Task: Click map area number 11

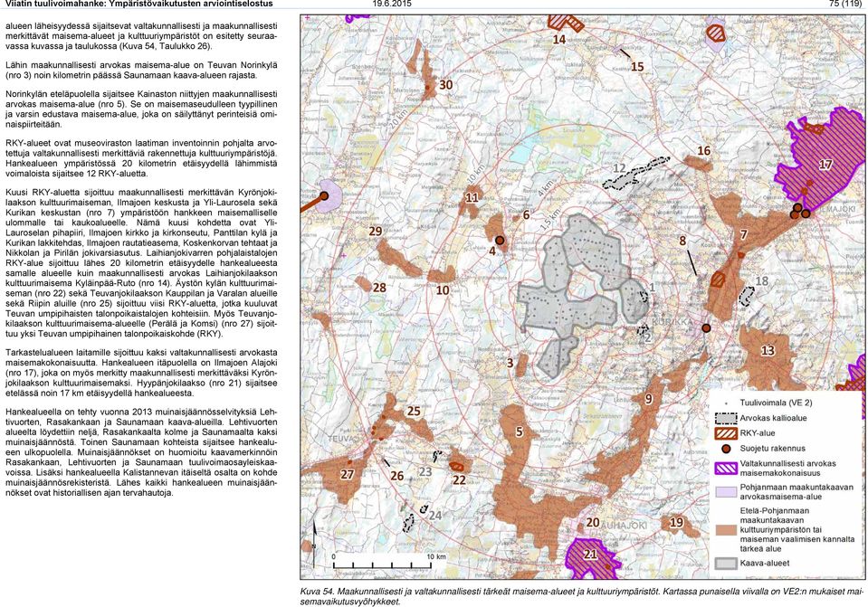Action: [x=472, y=197]
